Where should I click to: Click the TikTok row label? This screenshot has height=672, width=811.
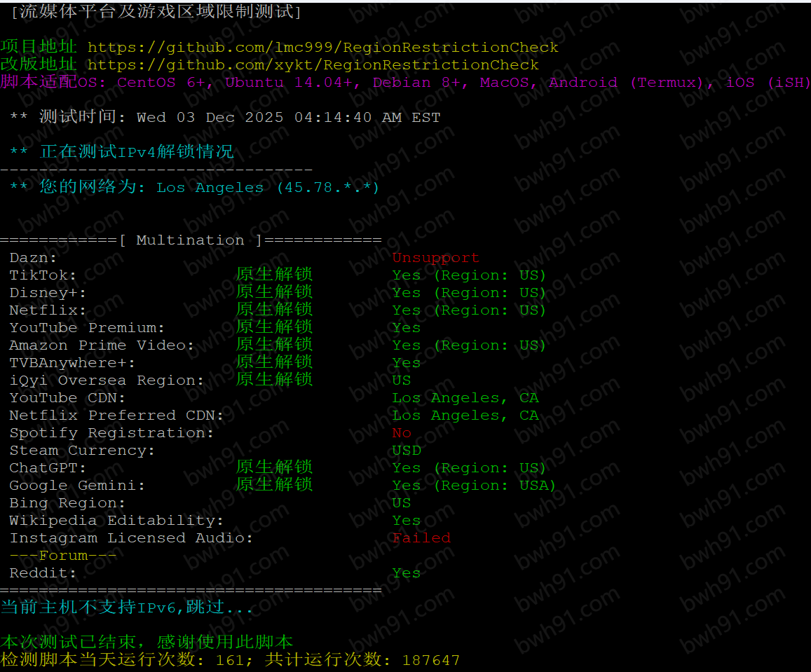point(43,275)
